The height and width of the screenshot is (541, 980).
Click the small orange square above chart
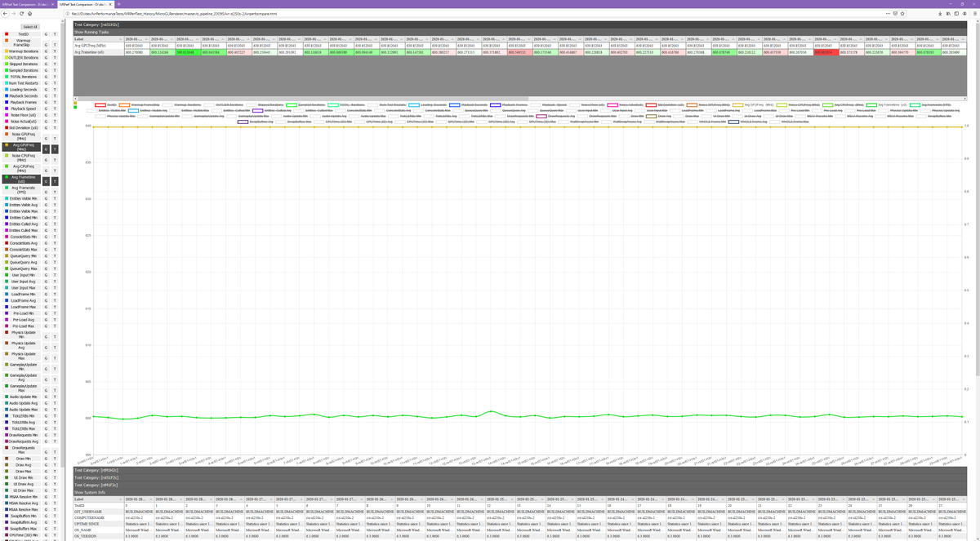tap(75, 101)
